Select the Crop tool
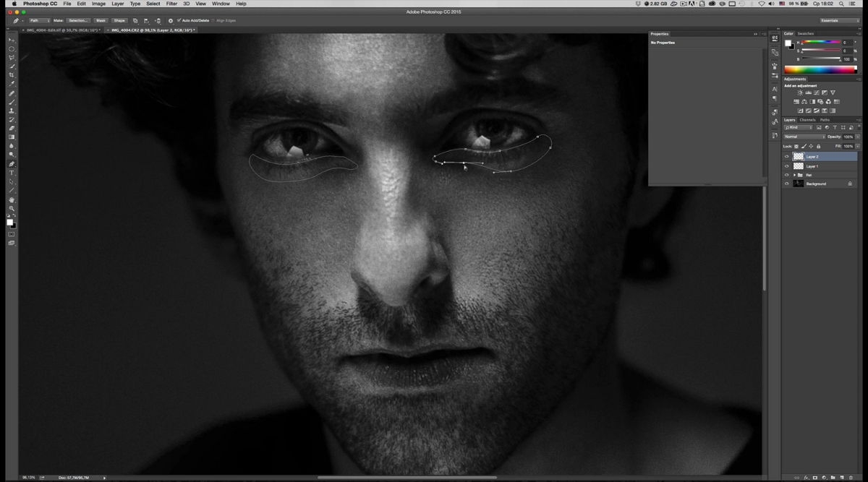 click(x=12, y=75)
